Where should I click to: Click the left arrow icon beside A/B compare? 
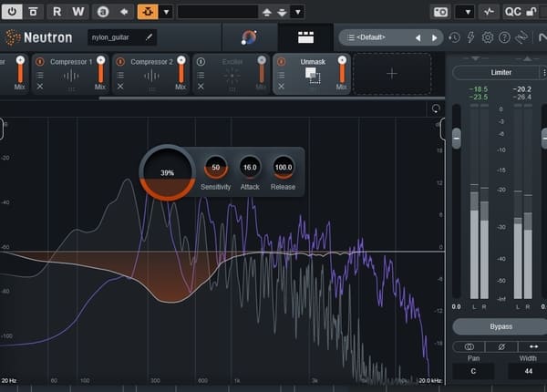[x=123, y=12]
